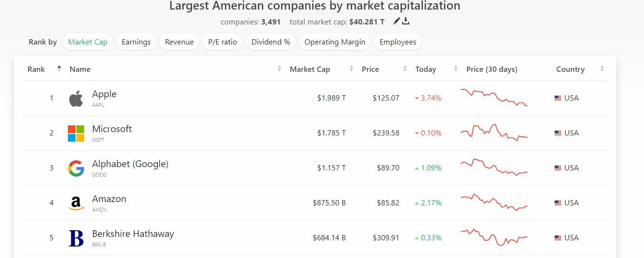Image resolution: width=644 pixels, height=258 pixels.
Task: Sort by the Today column header
Action: click(426, 69)
